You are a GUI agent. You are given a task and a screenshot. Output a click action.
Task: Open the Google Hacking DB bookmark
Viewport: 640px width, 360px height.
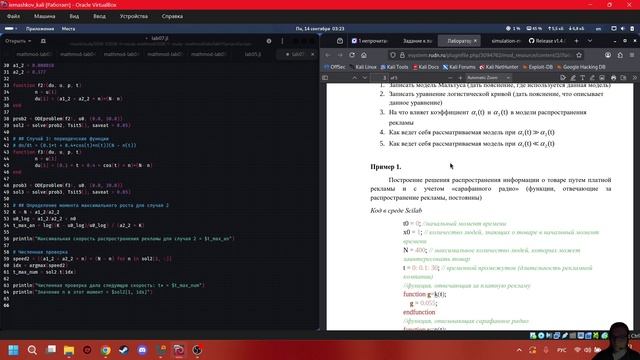(x=581, y=67)
